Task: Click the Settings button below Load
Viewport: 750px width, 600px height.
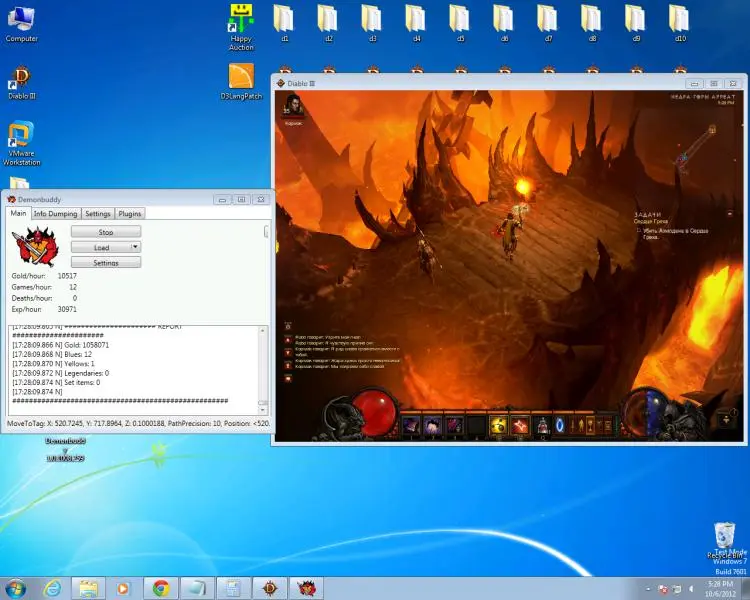Action: pyautogui.click(x=105, y=262)
